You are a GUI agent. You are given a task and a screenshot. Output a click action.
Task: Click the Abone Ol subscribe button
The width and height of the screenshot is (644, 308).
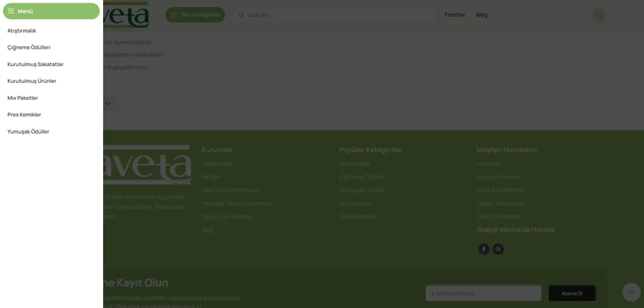[x=572, y=293]
